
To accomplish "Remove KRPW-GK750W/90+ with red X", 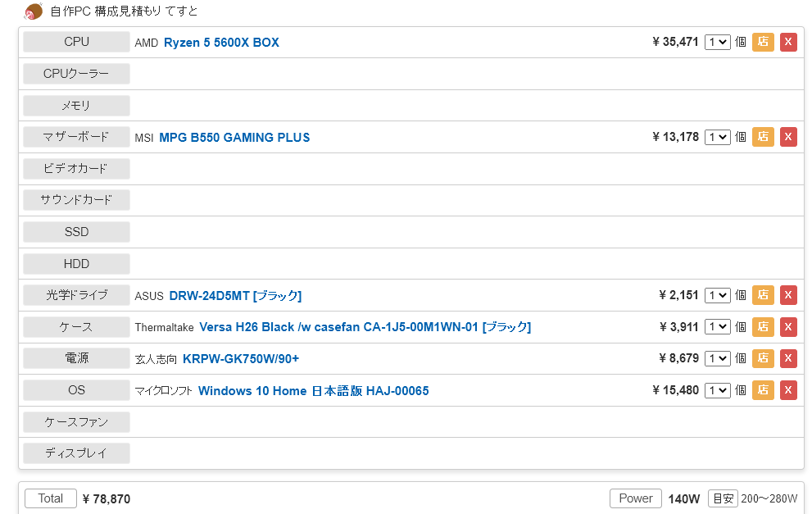I will click(x=788, y=358).
